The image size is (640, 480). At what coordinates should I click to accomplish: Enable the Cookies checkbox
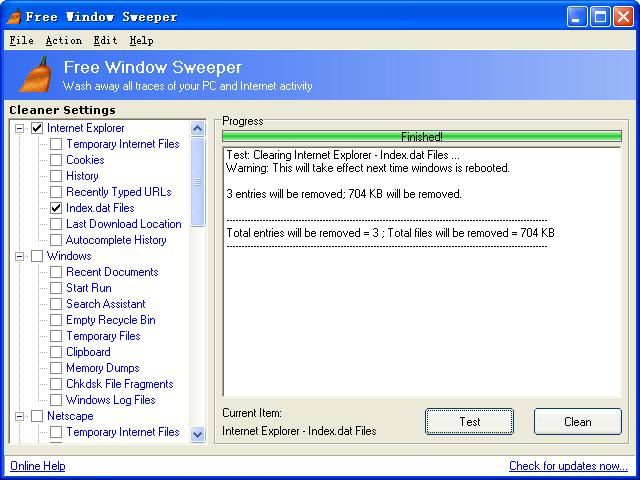click(x=56, y=160)
